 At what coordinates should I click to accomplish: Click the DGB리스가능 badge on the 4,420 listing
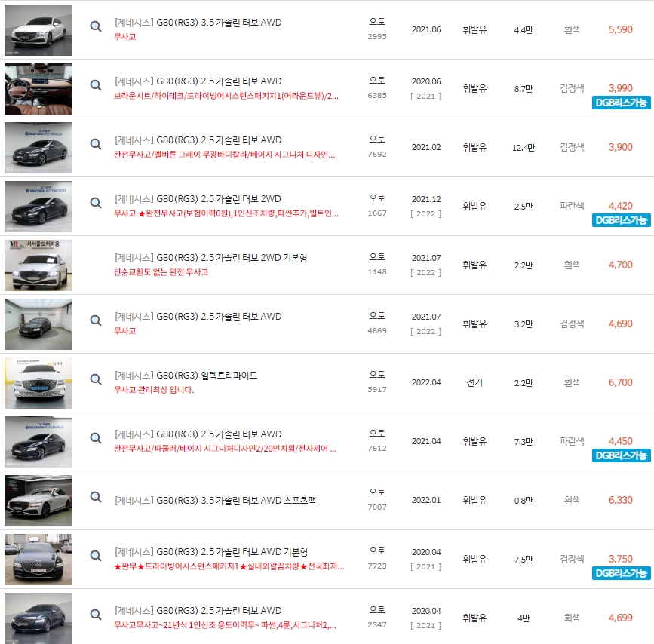pos(620,219)
